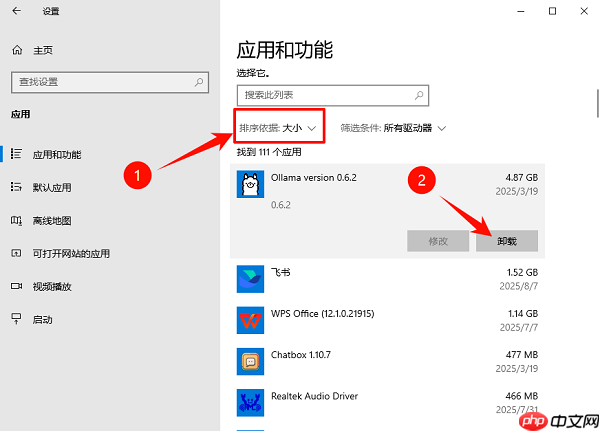
Task: Click the 477 MB size value
Action: [522, 355]
